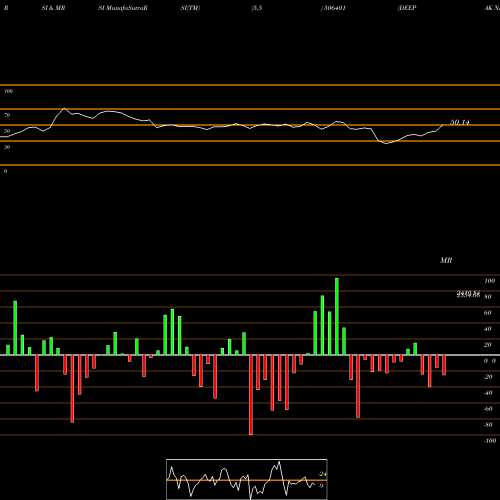500x500 pixels.
Task: Click the MR panel title label
Action: 446,260
